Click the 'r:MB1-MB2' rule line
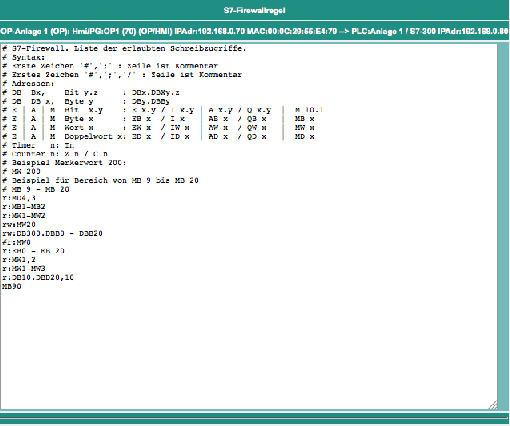This screenshot has height=426, width=510. pos(24,207)
